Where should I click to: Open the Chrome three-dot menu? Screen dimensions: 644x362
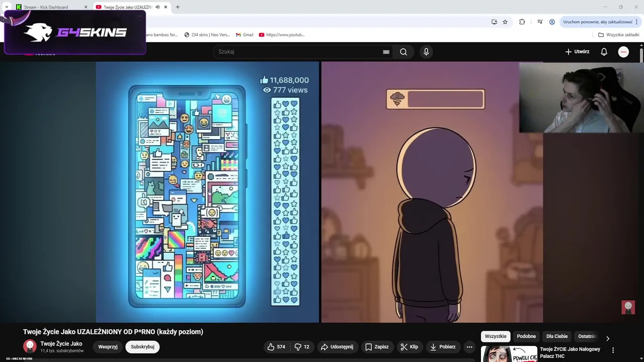click(636, 22)
